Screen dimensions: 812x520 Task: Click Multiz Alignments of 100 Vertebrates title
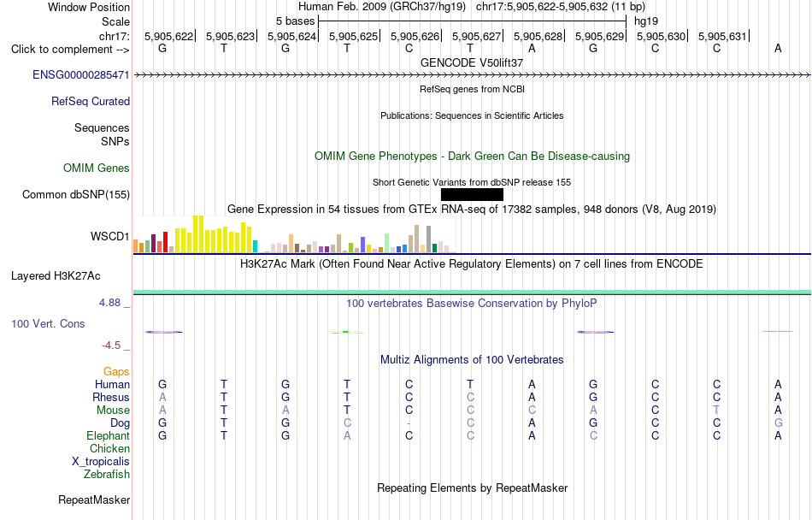click(x=472, y=359)
